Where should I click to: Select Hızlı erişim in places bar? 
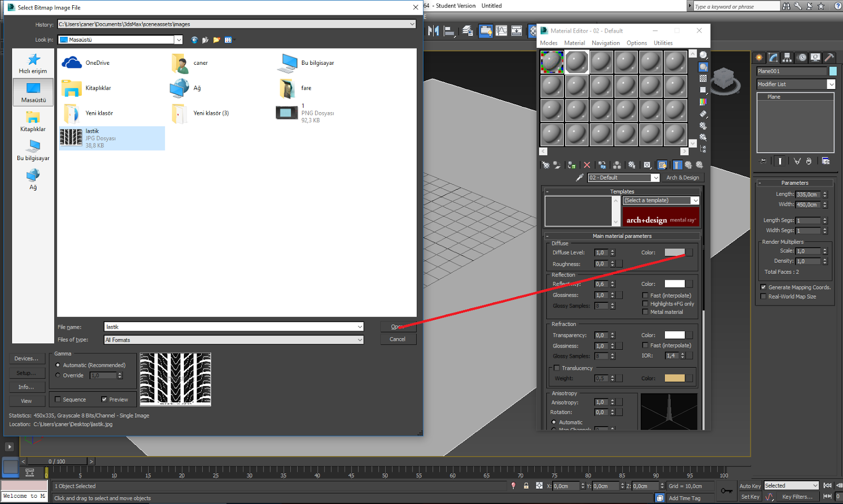coord(33,63)
